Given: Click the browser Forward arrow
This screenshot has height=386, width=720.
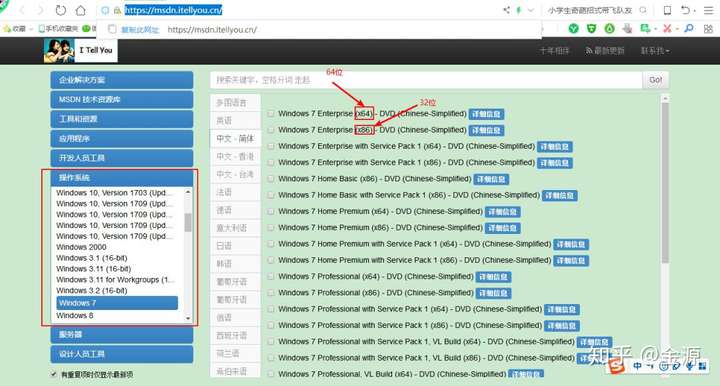Looking at the screenshot, I should 40,10.
